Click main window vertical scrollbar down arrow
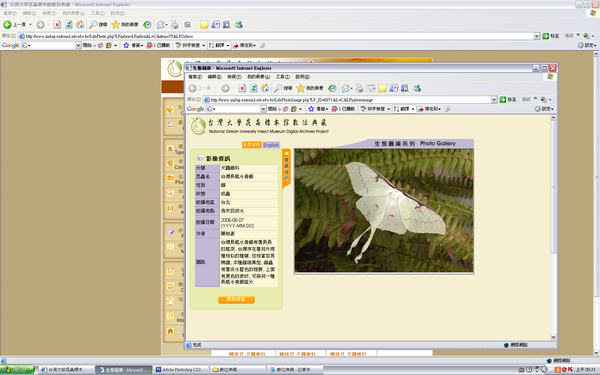Screen dimensions: 600x375 (596, 352)
